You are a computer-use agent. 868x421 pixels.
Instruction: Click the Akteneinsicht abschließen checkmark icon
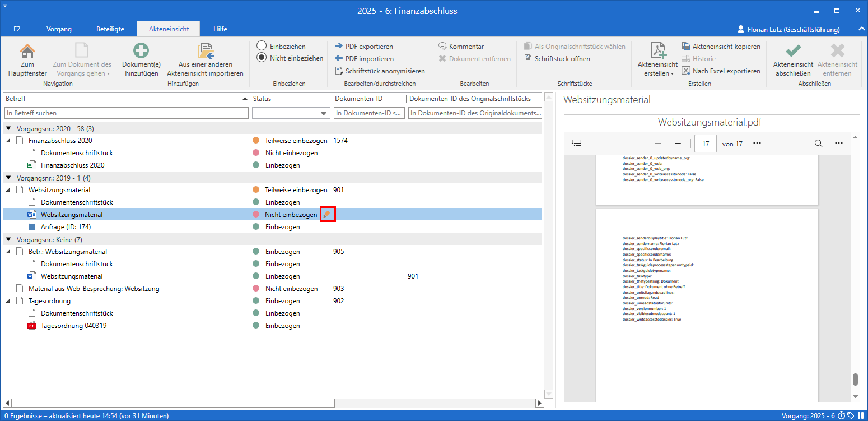click(792, 52)
